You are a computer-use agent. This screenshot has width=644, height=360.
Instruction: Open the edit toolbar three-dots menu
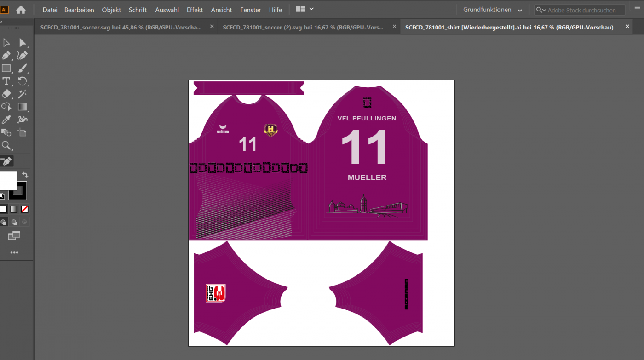click(x=14, y=252)
